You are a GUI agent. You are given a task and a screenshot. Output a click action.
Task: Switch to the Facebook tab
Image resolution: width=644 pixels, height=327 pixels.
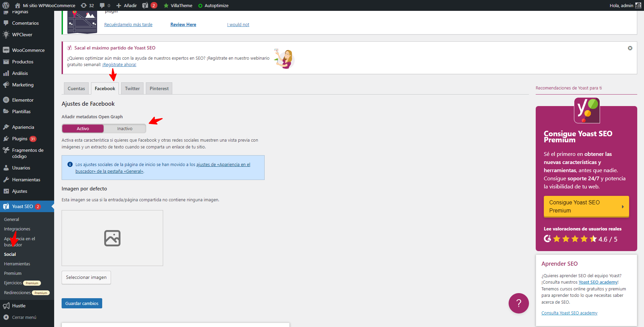[x=105, y=88]
